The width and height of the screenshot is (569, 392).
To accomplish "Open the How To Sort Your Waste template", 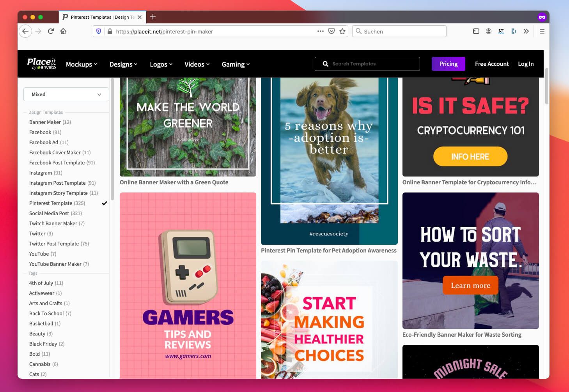I will click(x=471, y=261).
